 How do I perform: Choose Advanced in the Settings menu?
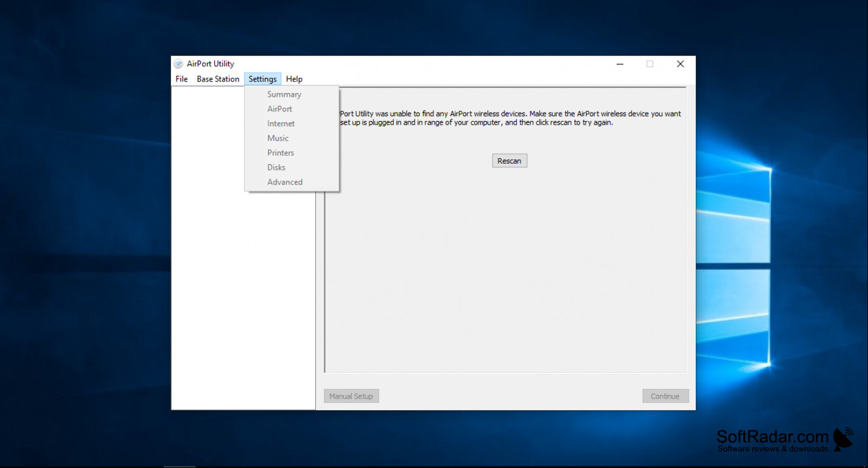tap(292, 182)
